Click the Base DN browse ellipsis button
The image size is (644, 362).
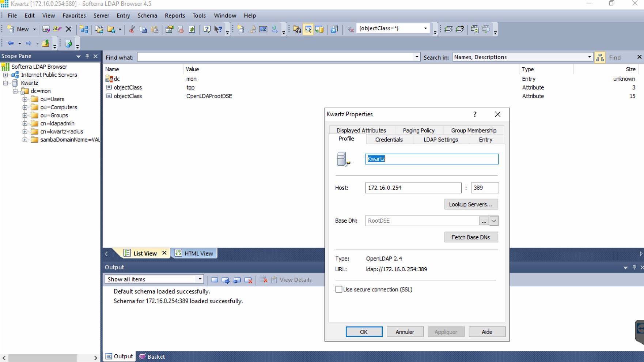[484, 221]
